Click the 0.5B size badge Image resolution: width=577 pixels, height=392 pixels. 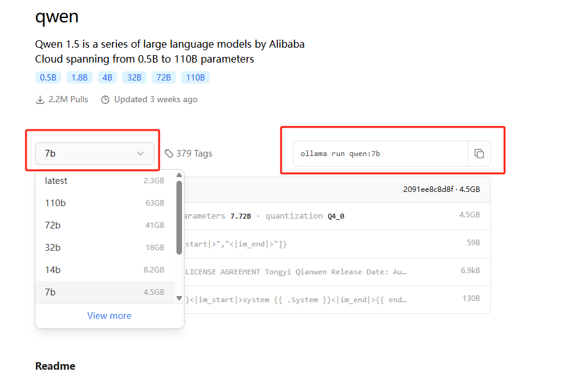pos(48,77)
